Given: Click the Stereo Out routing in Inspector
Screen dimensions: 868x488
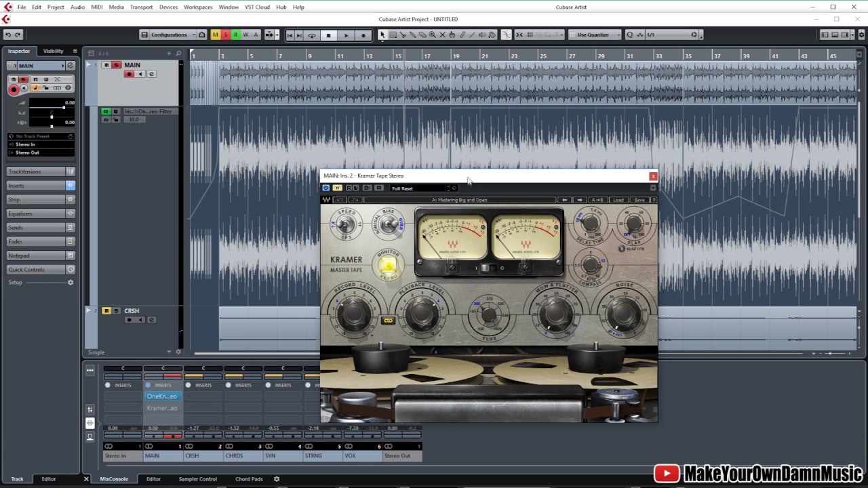Looking at the screenshot, I should coord(41,152).
